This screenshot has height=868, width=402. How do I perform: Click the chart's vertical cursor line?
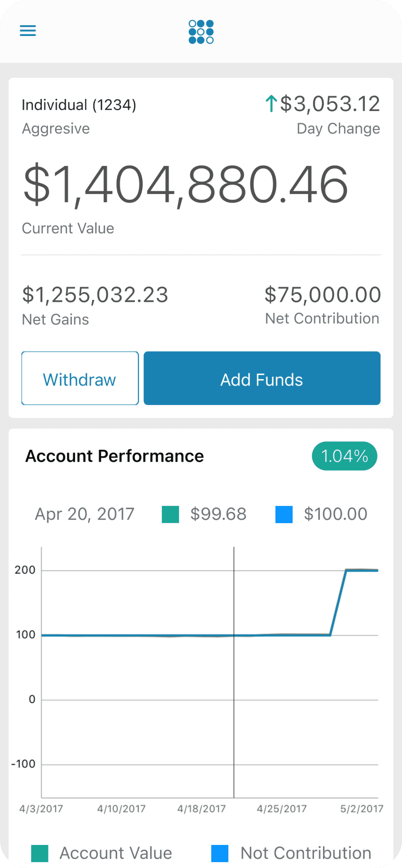[x=234, y=673]
